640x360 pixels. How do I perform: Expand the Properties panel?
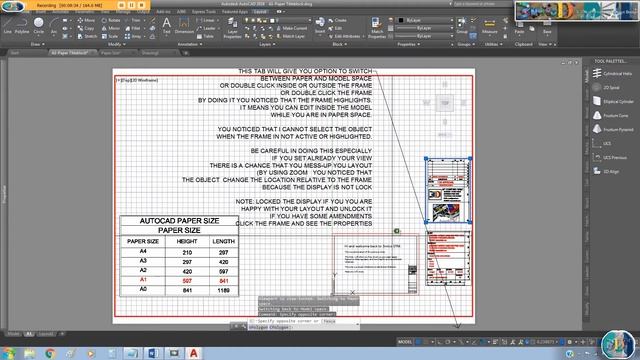pyautogui.click(x=408, y=44)
